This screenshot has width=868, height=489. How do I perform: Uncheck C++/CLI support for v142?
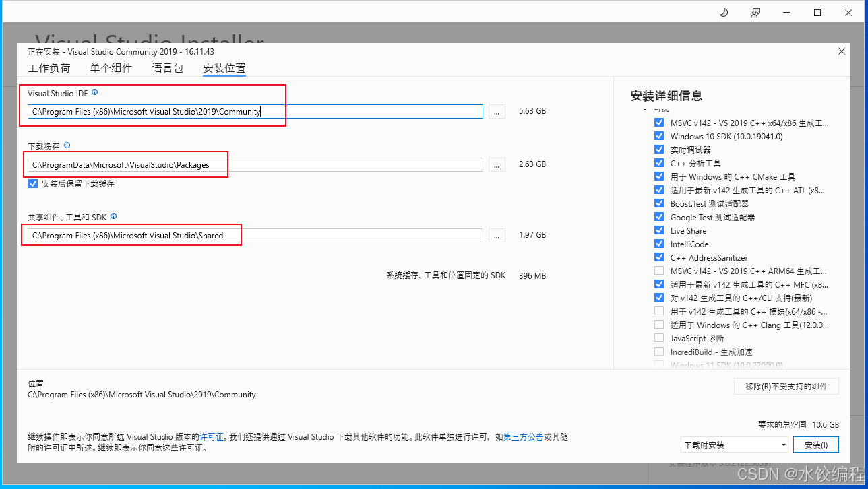coord(658,298)
